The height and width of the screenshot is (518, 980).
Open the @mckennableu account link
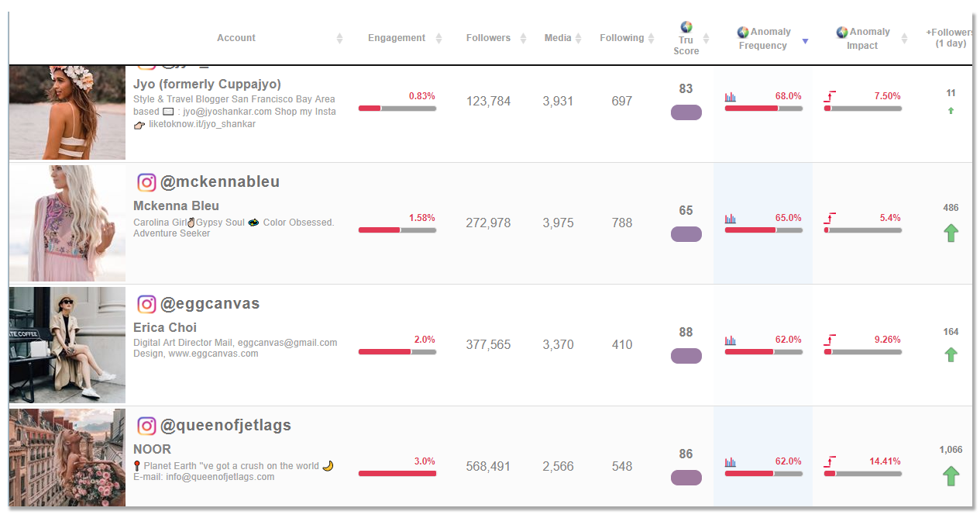pos(220,182)
